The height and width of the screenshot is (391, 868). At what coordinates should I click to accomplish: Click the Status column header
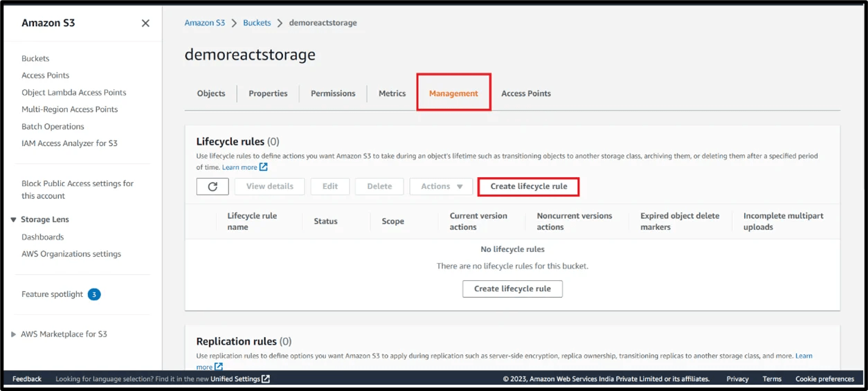click(325, 221)
